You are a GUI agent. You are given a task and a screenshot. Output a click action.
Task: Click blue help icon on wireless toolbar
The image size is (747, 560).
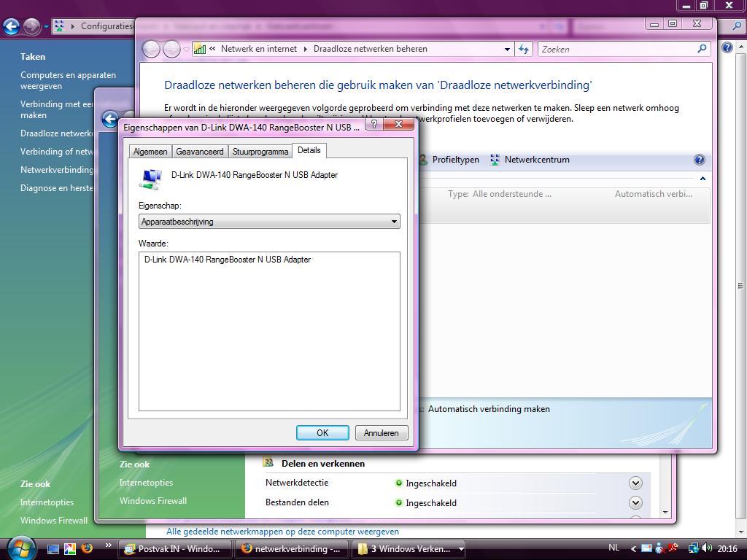tap(700, 160)
